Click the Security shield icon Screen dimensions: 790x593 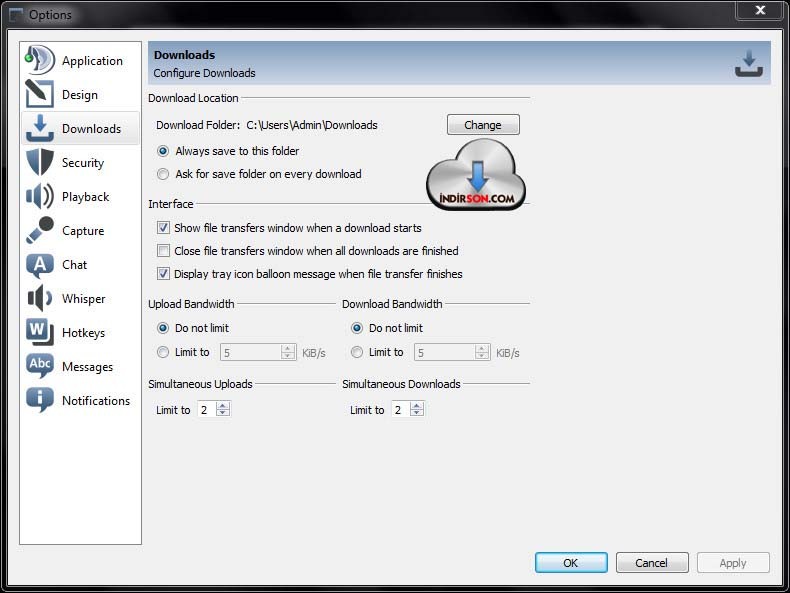pos(40,162)
